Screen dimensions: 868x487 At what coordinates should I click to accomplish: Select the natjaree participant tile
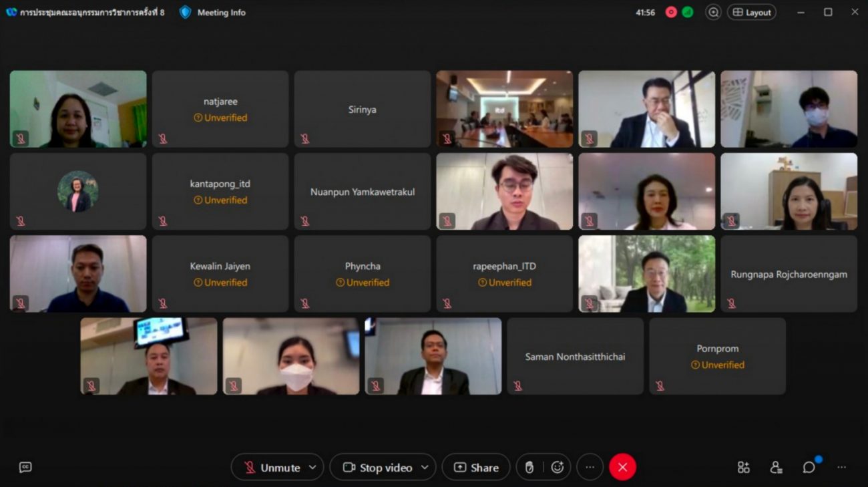point(220,109)
